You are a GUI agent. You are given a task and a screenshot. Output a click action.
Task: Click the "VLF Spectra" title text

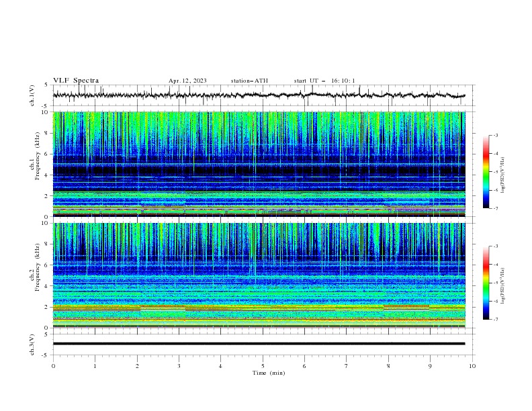[76, 81]
